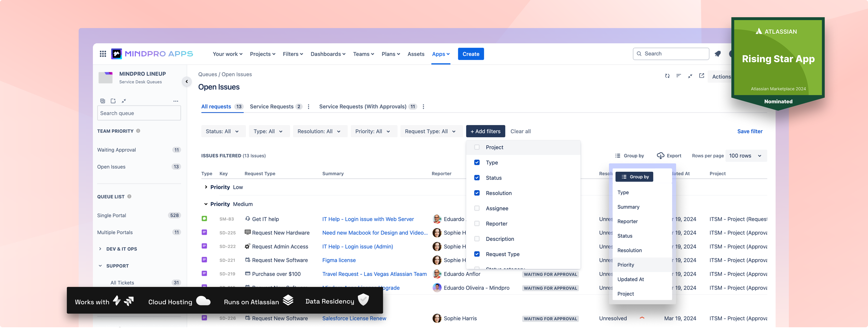
Task: Collapse the SUPPORT queue folder
Action: pyautogui.click(x=100, y=266)
